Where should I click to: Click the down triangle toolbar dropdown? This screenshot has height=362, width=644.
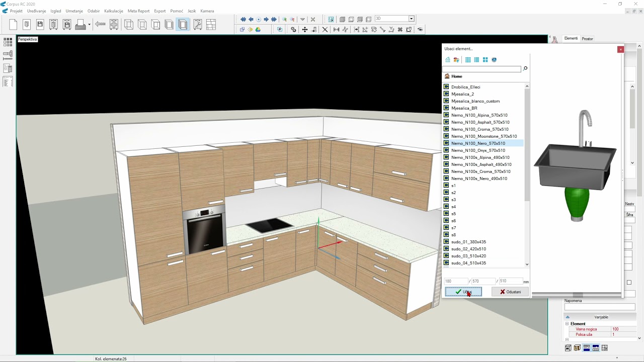point(302,19)
